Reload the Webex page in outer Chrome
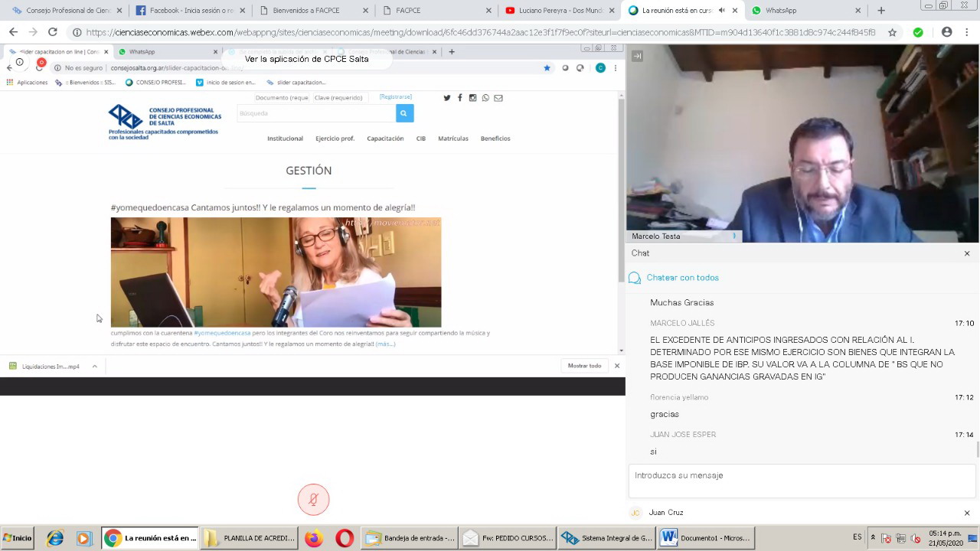980x551 pixels. coord(52,32)
